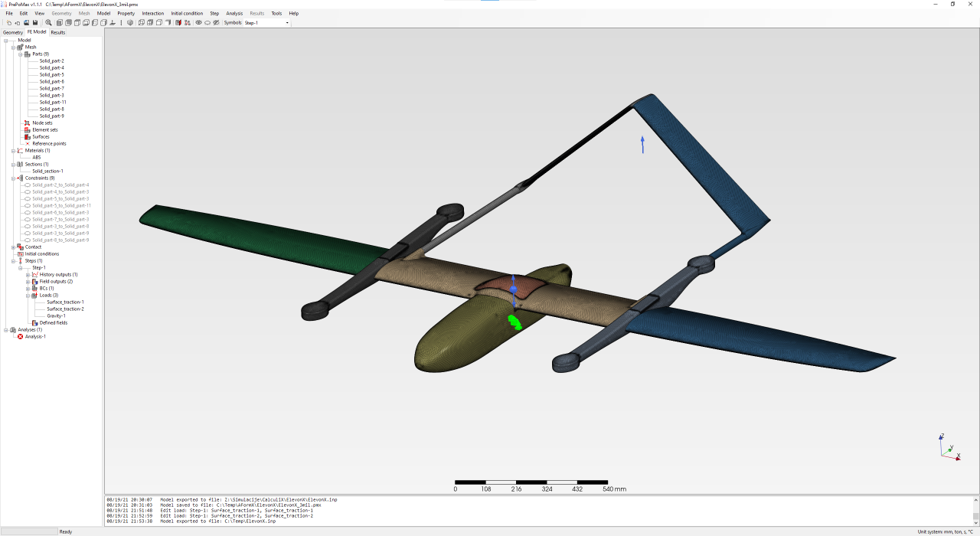Select the Surface_traction-1 load
This screenshot has width=980, height=536.
click(x=65, y=302)
